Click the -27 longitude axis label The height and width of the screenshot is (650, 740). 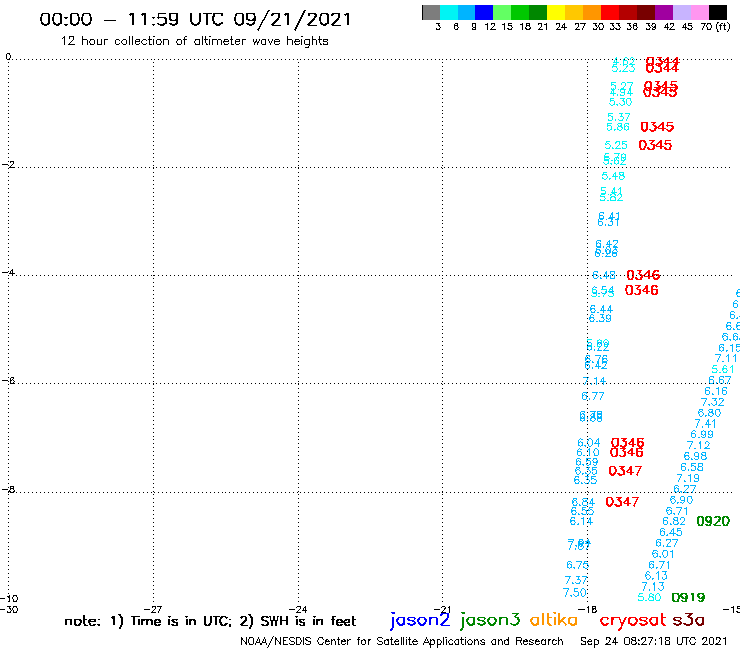tap(153, 610)
